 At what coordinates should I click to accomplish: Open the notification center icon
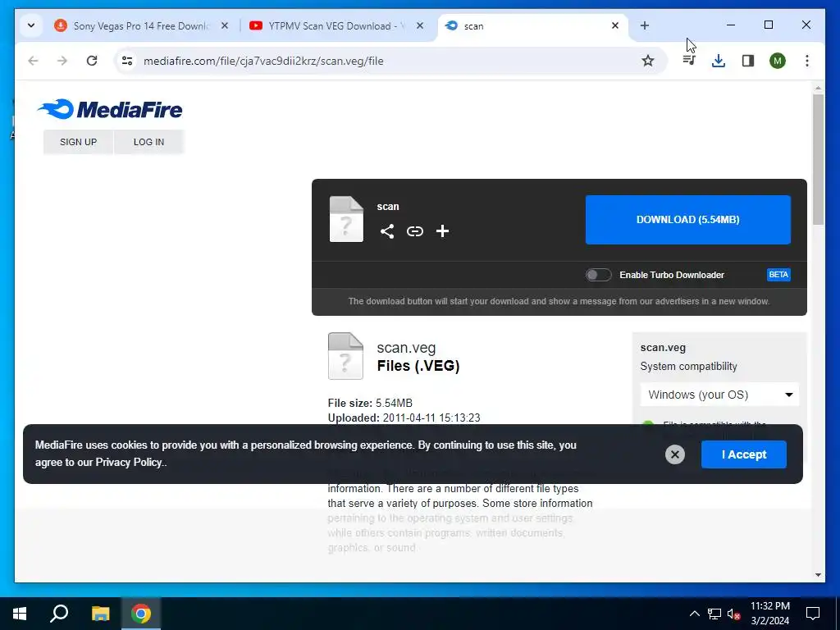point(813,614)
